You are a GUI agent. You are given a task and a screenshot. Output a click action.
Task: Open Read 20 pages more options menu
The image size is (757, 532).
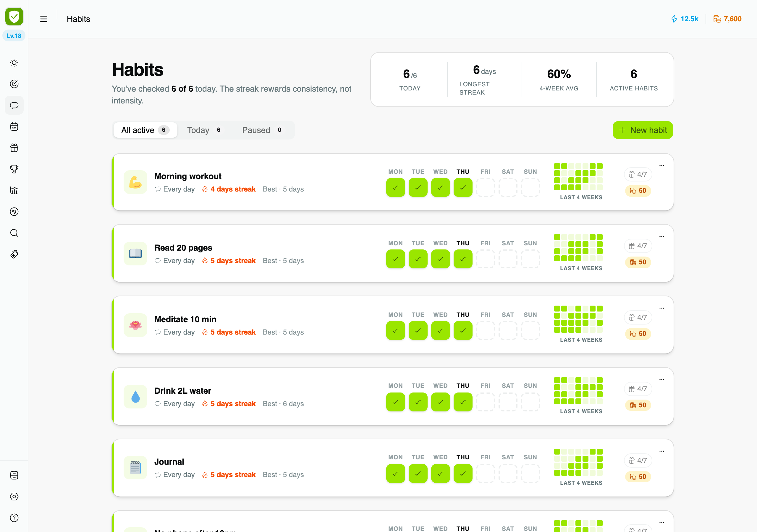pyautogui.click(x=662, y=236)
